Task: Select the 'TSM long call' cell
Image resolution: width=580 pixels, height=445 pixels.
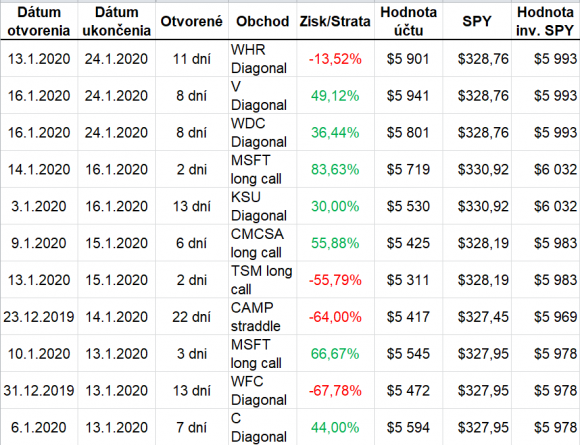Action: [x=262, y=280]
